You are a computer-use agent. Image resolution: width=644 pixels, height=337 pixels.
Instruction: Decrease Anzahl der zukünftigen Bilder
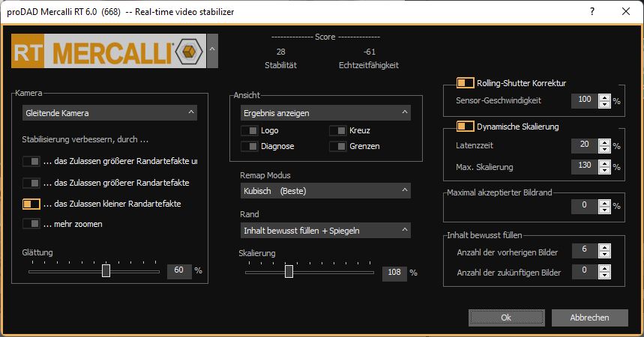604,276
